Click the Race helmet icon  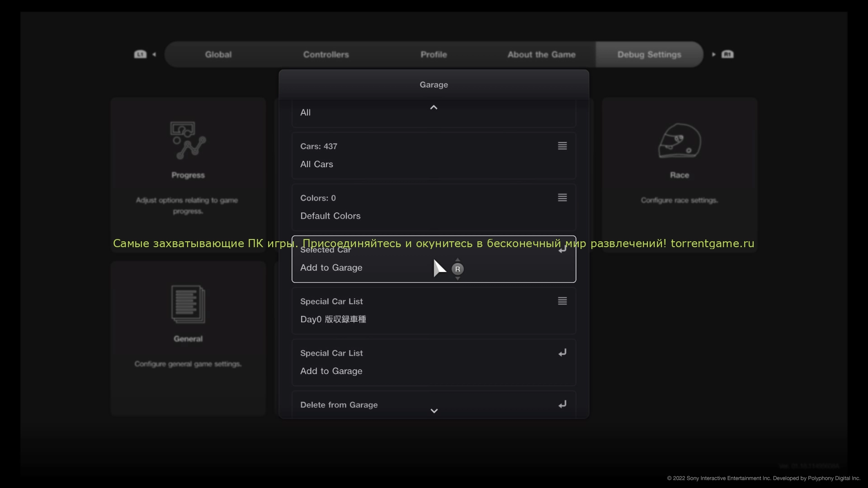679,141
